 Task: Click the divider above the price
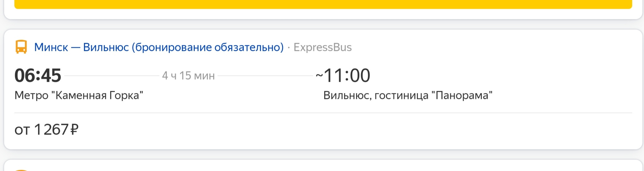(x=323, y=113)
